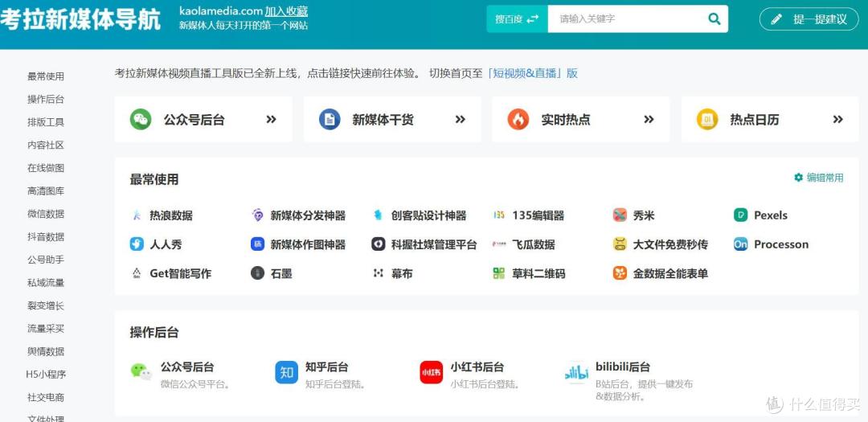Switch search engine with 搜百度 toggle

tap(517, 18)
